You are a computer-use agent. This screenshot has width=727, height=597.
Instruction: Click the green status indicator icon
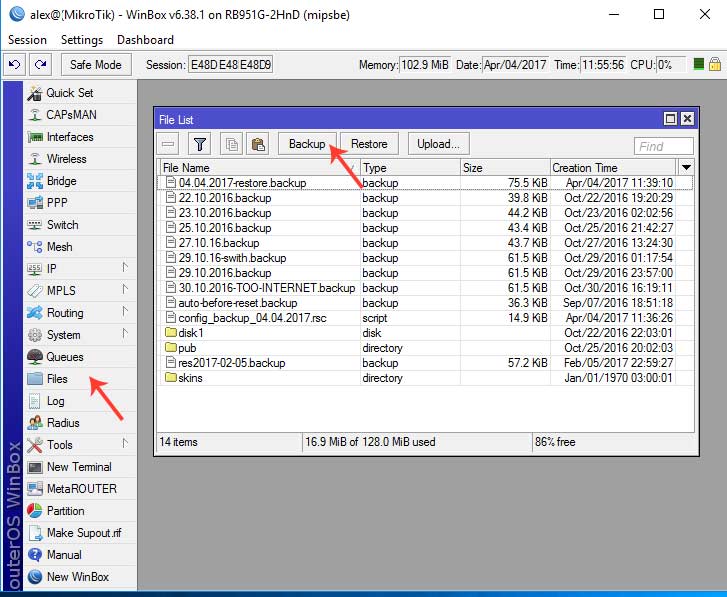[x=699, y=64]
